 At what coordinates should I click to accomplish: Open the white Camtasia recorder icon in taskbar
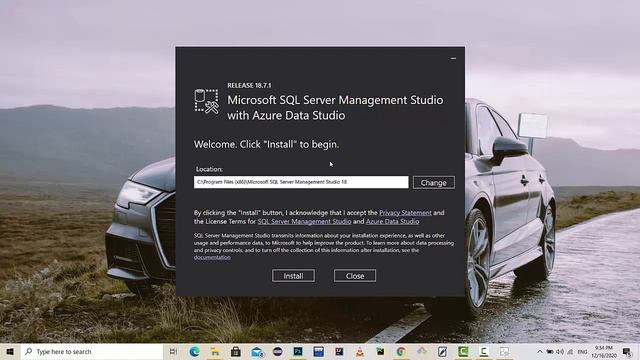pyautogui.click(x=484, y=351)
